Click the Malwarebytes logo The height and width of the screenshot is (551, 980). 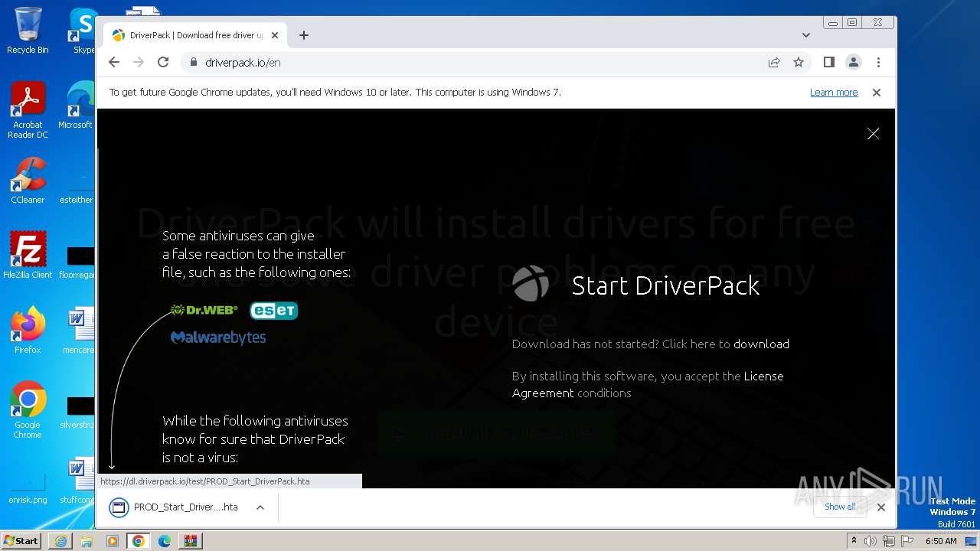tap(218, 337)
